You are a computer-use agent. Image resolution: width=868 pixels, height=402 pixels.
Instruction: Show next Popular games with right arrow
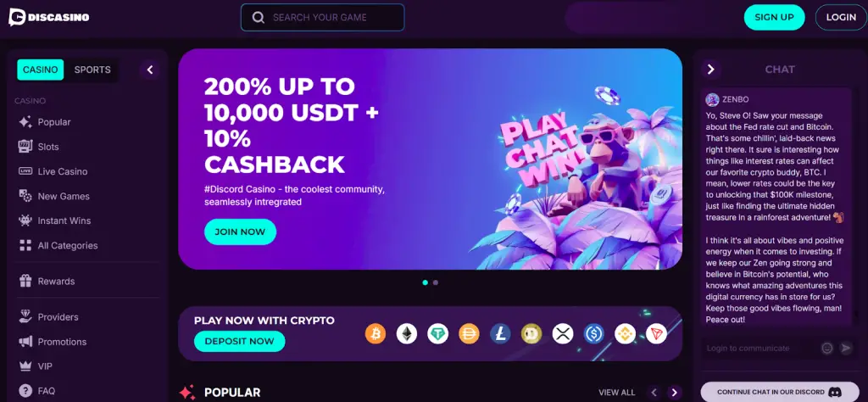pos(674,393)
